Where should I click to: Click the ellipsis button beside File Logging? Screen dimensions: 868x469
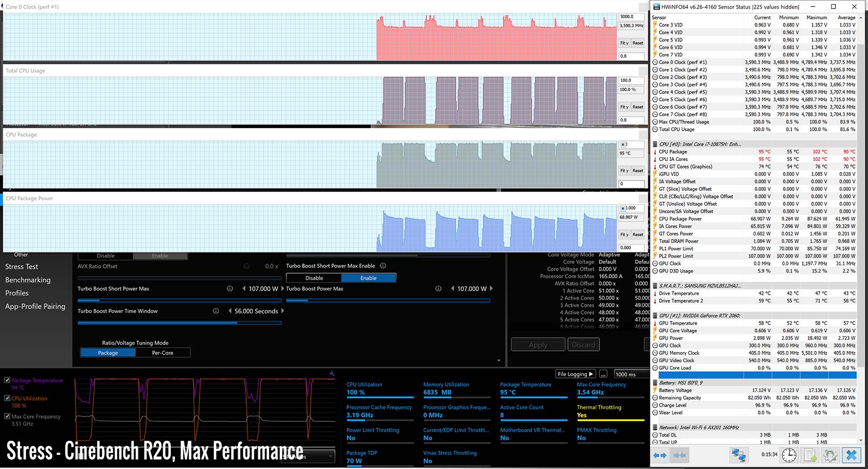point(603,374)
